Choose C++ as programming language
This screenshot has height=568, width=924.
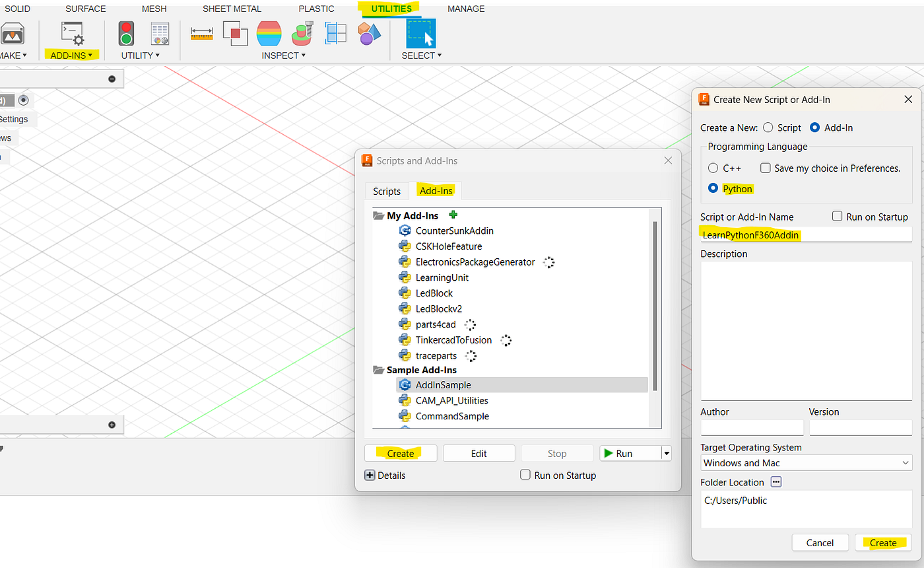coord(713,168)
